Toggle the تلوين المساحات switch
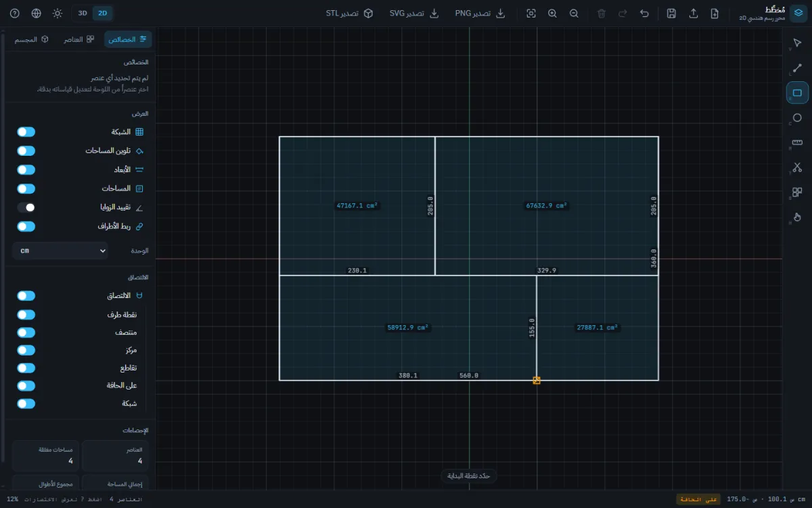Image resolution: width=812 pixels, height=508 pixels. tap(26, 151)
